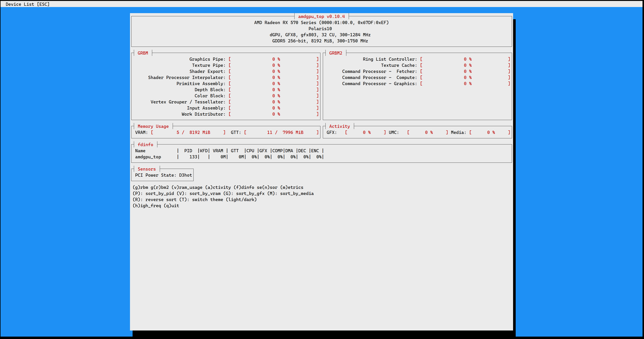Toggle the (f)dinfo panel shortcut

[244, 187]
